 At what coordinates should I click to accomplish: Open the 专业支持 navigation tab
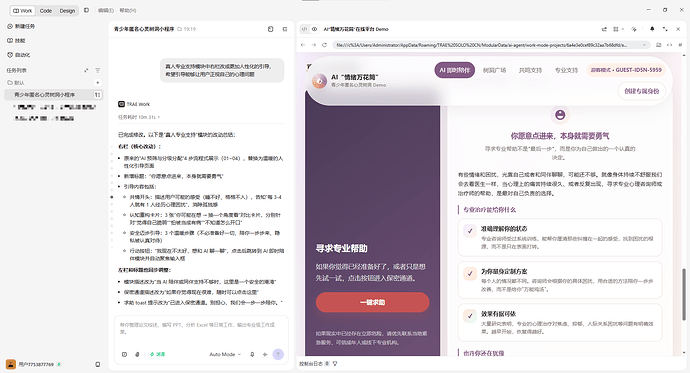coord(566,70)
